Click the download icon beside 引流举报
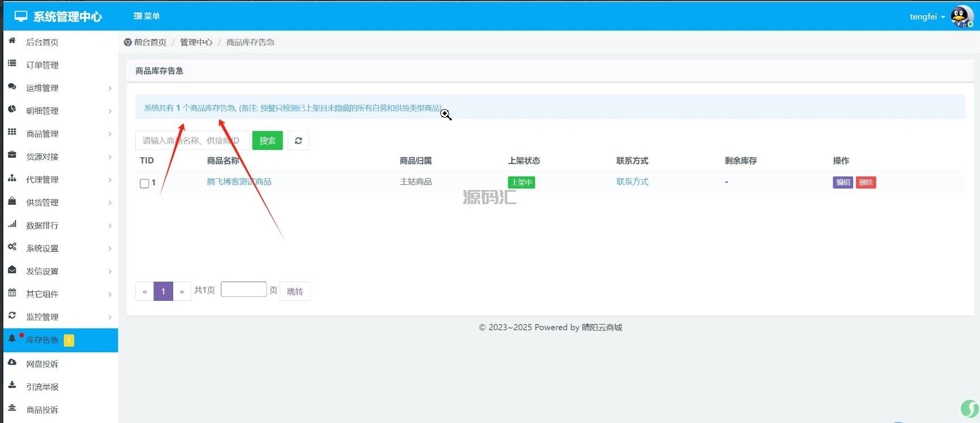 [12, 385]
